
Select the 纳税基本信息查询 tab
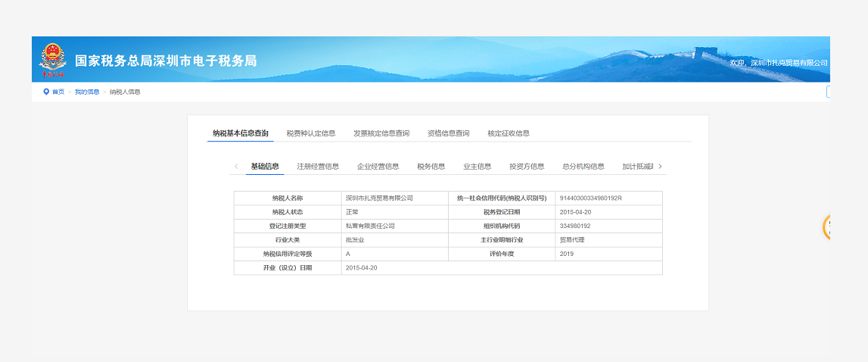(x=240, y=133)
